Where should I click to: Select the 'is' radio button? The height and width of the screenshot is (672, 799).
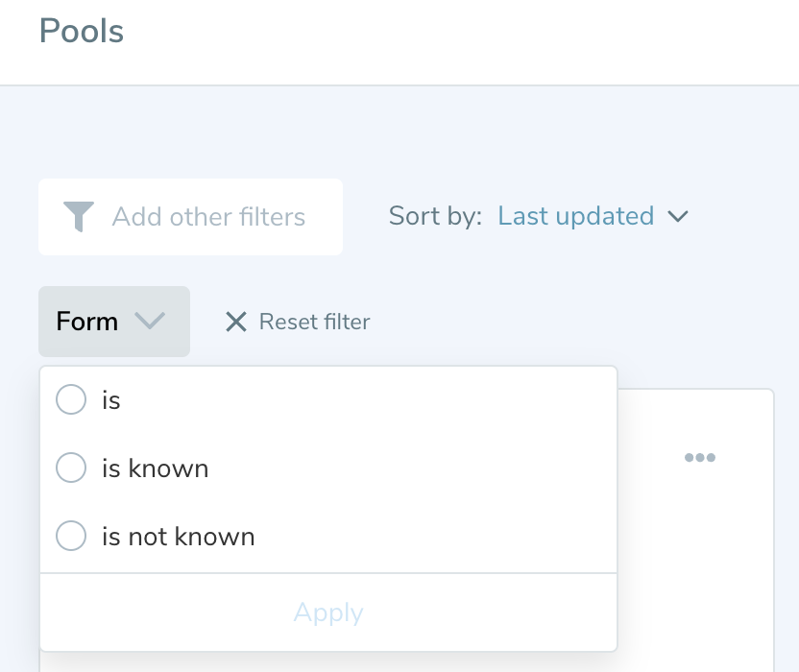[71, 399]
